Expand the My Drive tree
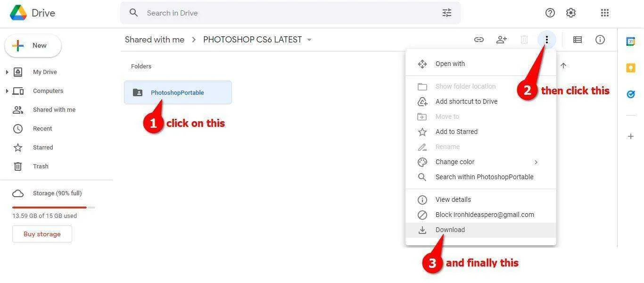The height and width of the screenshot is (283, 644). click(7, 72)
